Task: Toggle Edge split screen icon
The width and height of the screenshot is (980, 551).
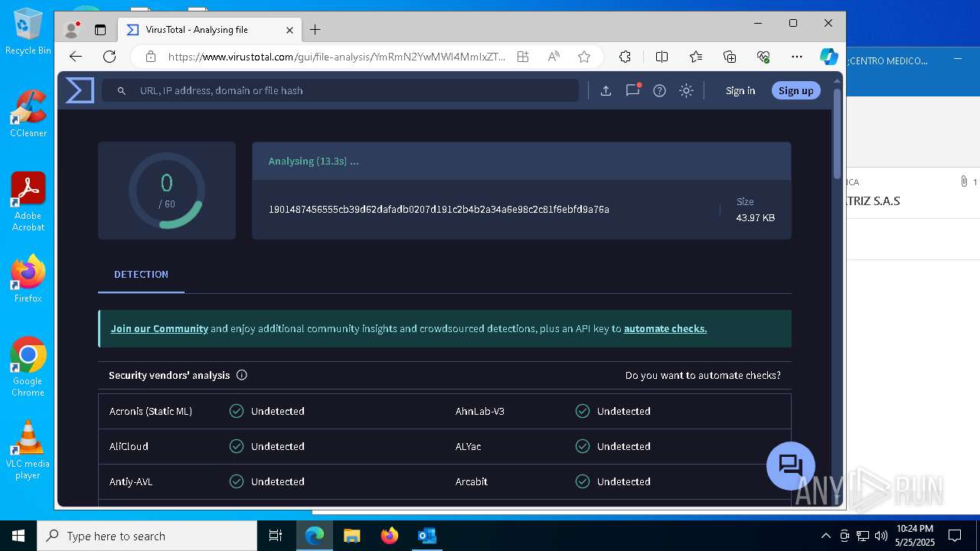Action: pos(662,57)
